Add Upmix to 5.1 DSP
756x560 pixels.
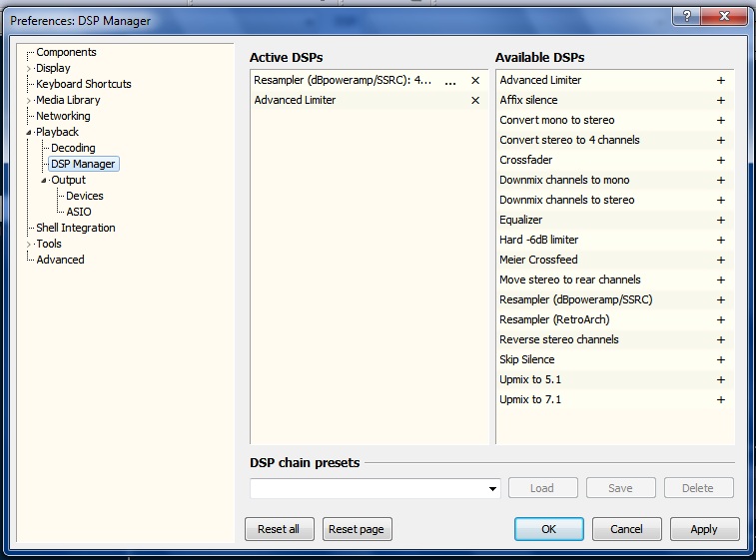pyautogui.click(x=720, y=379)
